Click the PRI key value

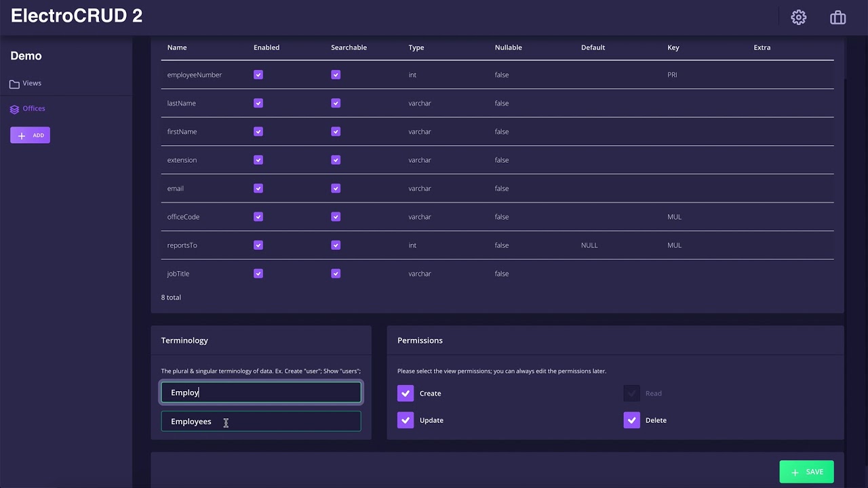coord(672,75)
